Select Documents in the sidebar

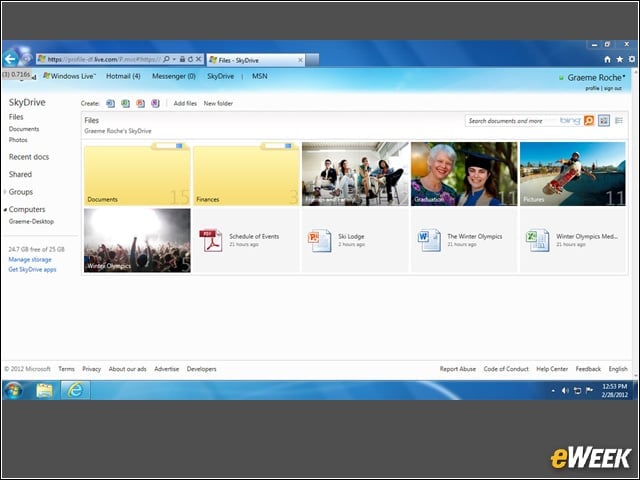pyautogui.click(x=24, y=129)
